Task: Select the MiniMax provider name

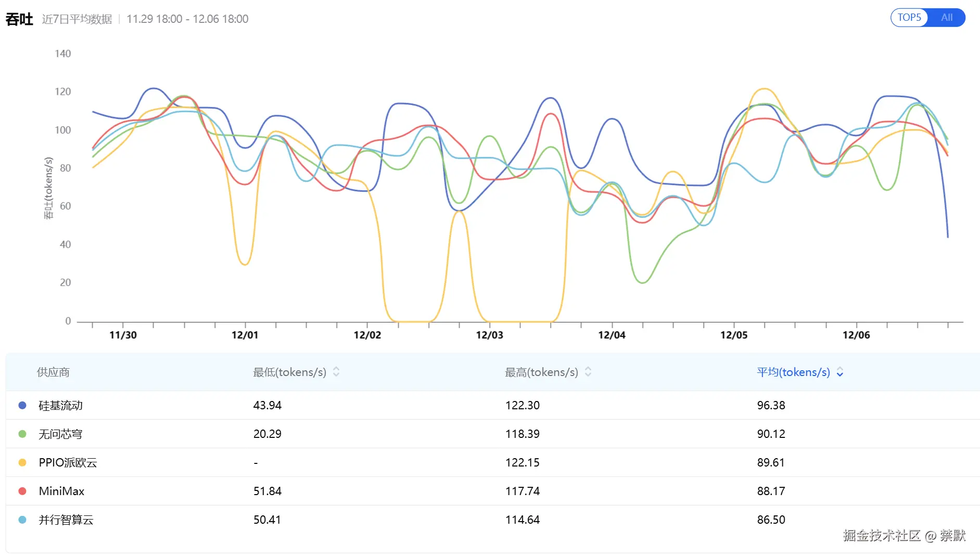Action: coord(61,491)
